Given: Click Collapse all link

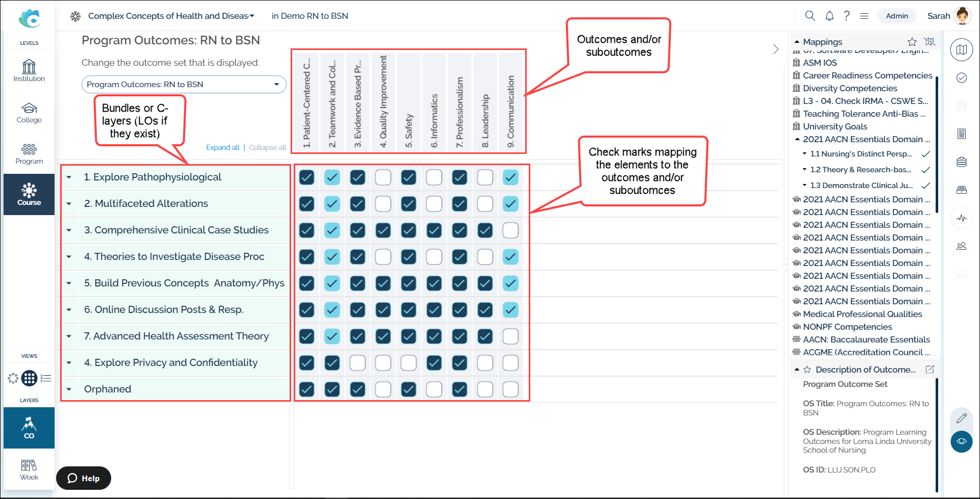Looking at the screenshot, I should 268,147.
